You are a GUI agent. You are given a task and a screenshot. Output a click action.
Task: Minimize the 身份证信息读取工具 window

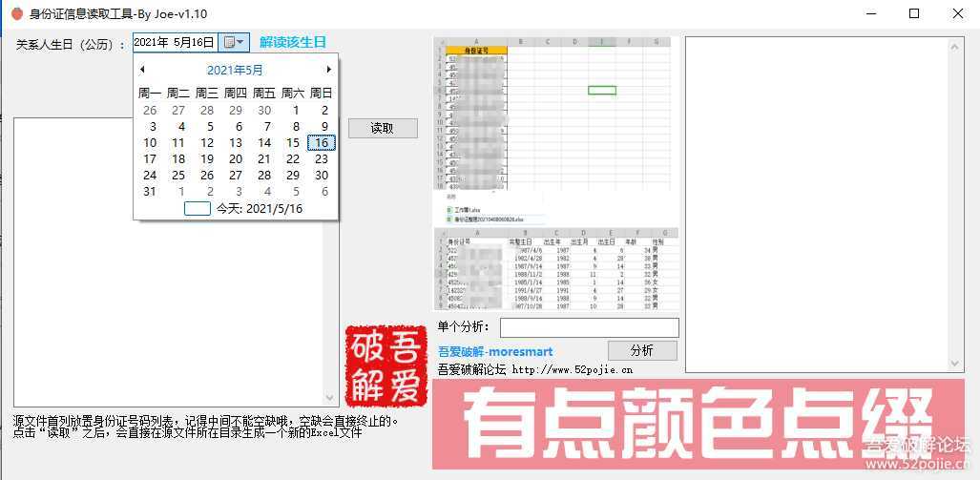click(x=872, y=13)
